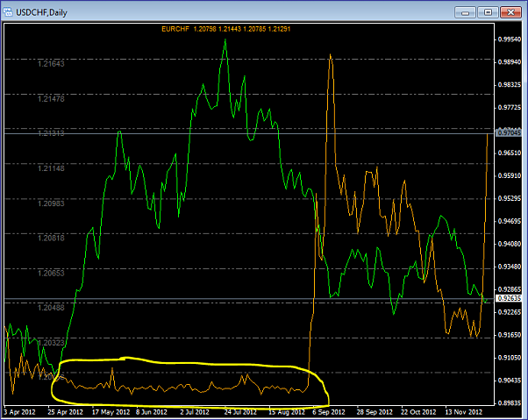Click the 1.21643 EURCHF level label
528x420 pixels.
pos(51,64)
